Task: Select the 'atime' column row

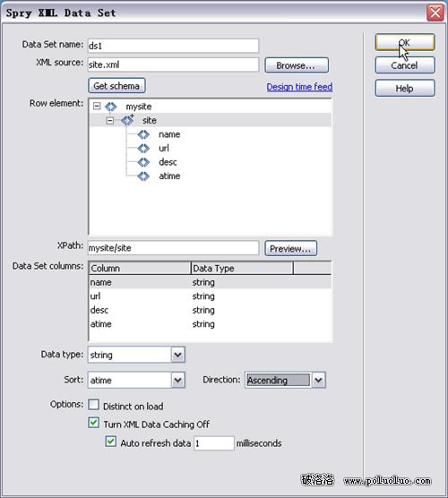Action: [x=211, y=324]
